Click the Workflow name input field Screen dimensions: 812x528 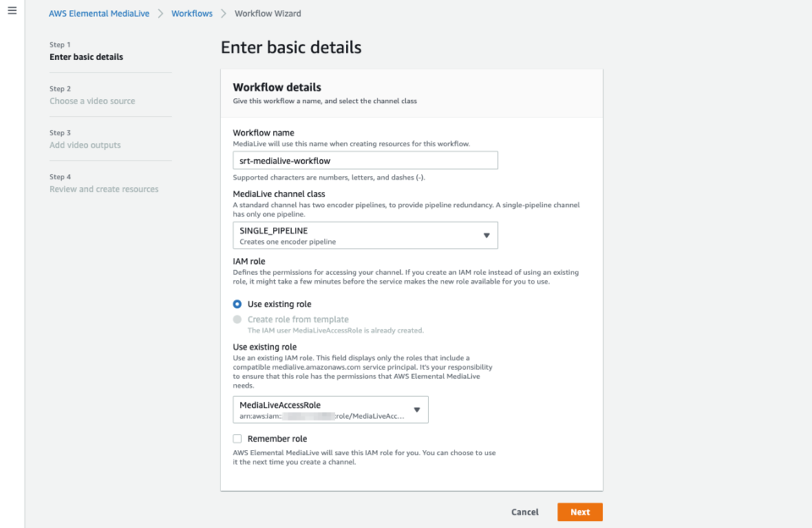[365, 160]
